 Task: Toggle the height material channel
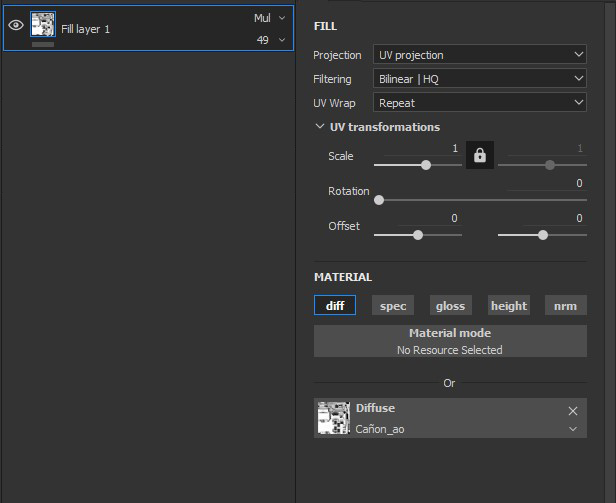[x=509, y=306]
